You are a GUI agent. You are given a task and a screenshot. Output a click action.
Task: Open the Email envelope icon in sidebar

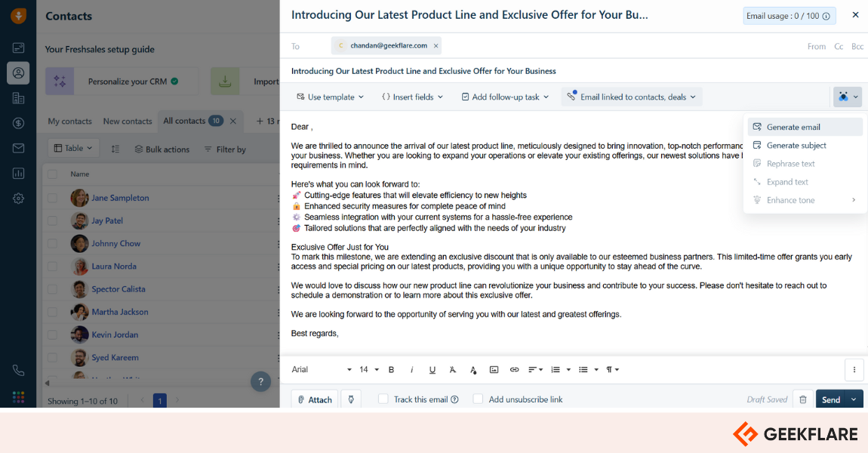click(18, 149)
